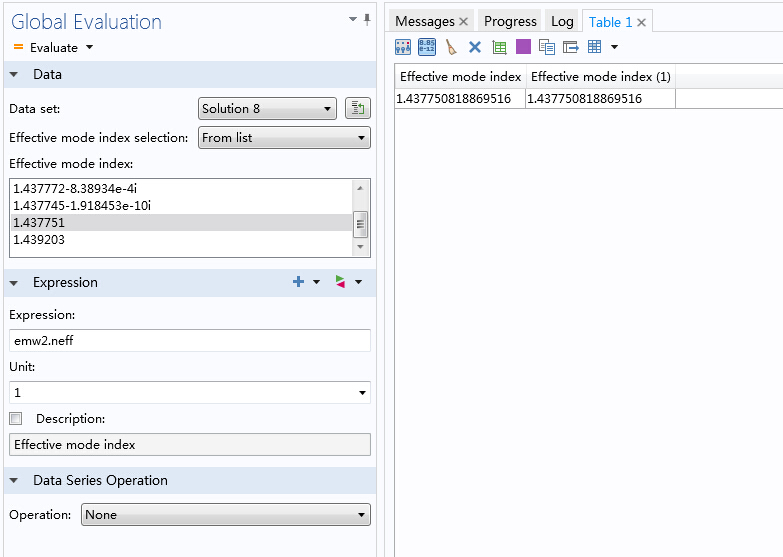Clear the table with broom icon
This screenshot has width=783, height=557.
451,47
